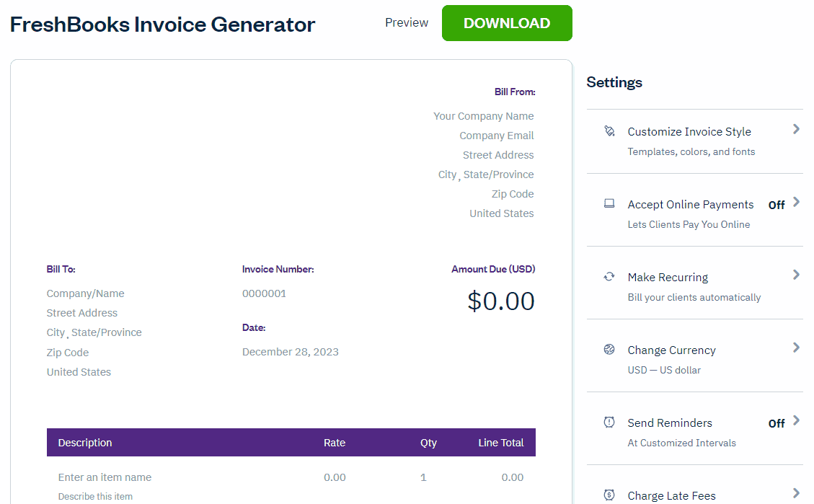Edit invoice number 0000001

point(264,293)
